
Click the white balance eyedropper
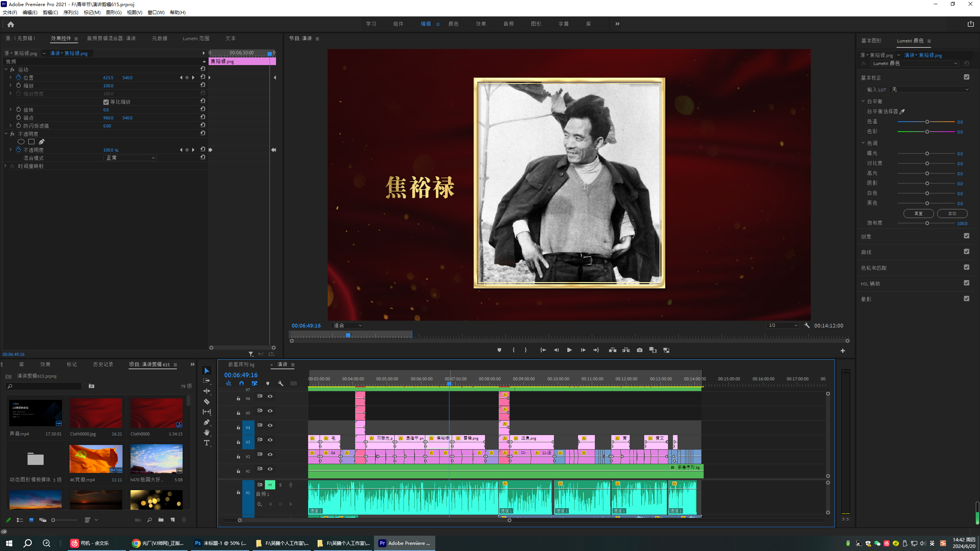coord(902,112)
